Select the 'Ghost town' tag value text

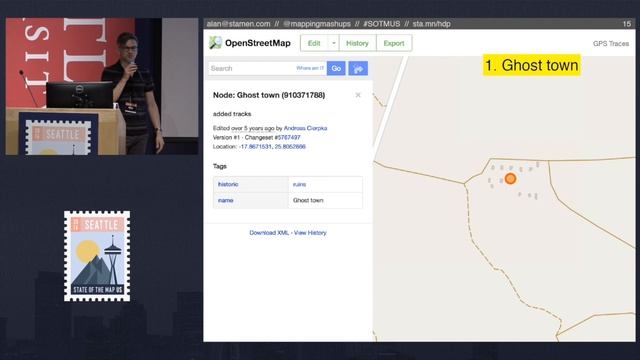click(x=308, y=200)
